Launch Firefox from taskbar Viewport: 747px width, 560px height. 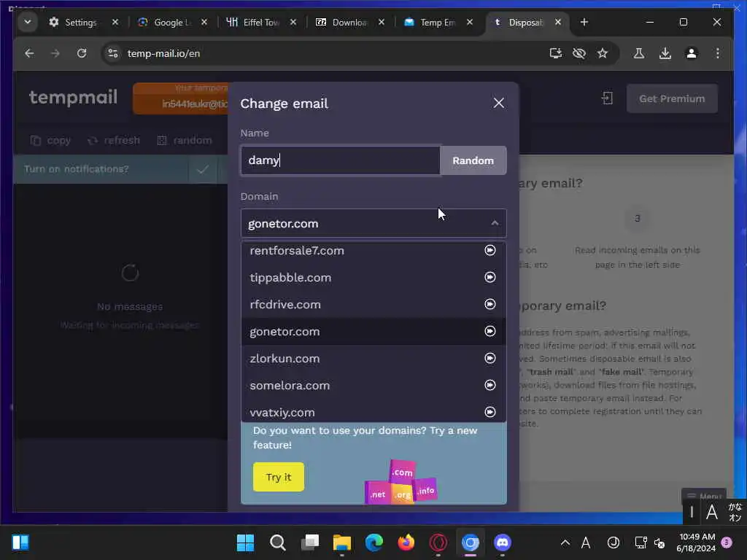point(406,542)
